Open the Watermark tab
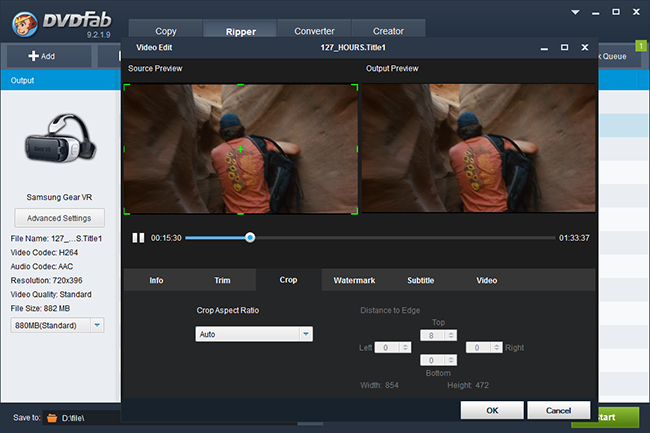Screen dimensions: 650x433 [354, 281]
